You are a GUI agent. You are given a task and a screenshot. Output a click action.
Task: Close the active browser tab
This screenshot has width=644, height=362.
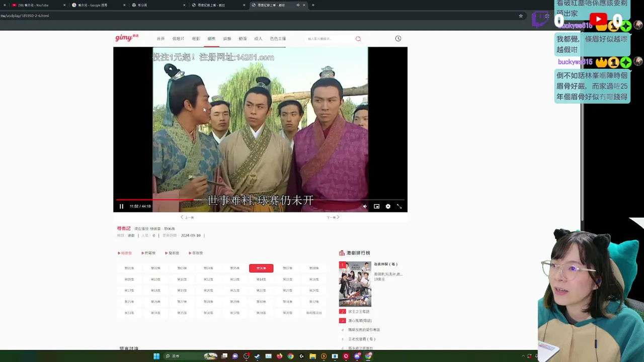(304, 5)
